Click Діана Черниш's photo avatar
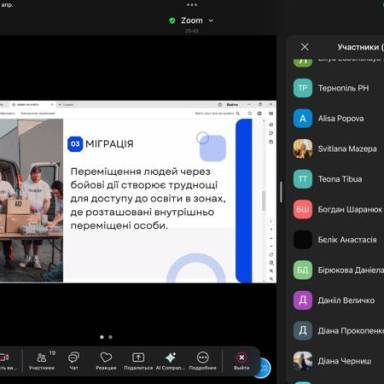 tap(303, 361)
